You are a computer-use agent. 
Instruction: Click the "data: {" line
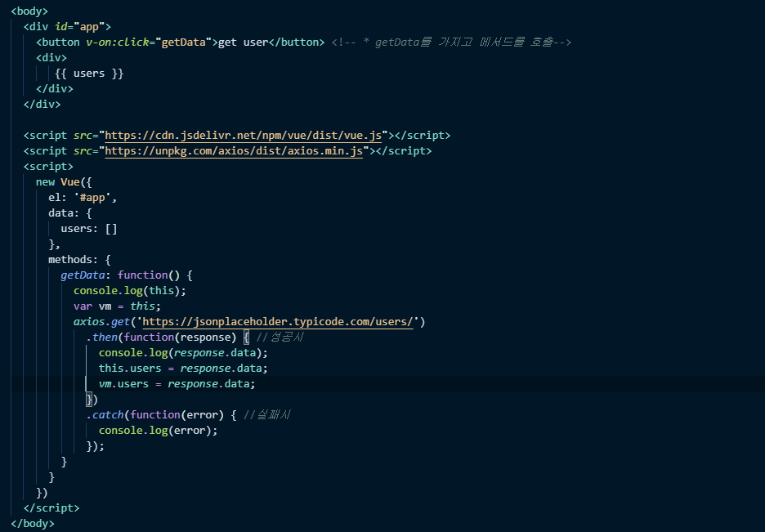tap(70, 213)
